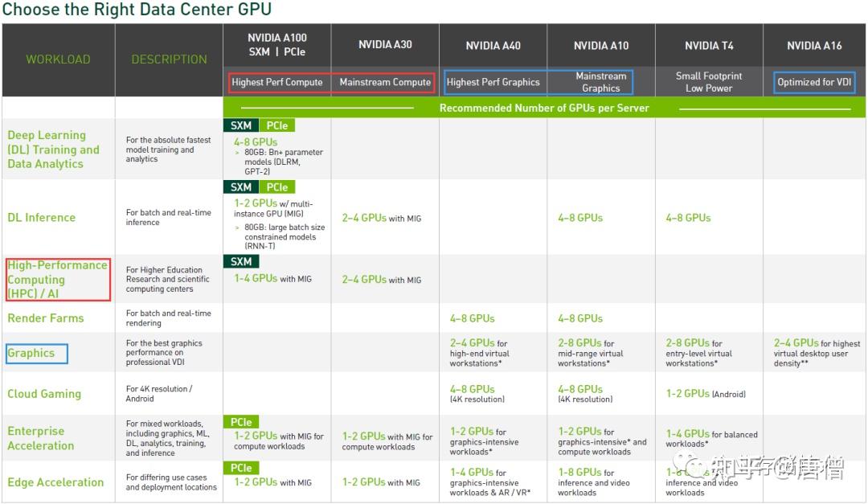Click the PCIe badge in Enterprise Acceleration row
868x504 pixels.
tap(241, 421)
